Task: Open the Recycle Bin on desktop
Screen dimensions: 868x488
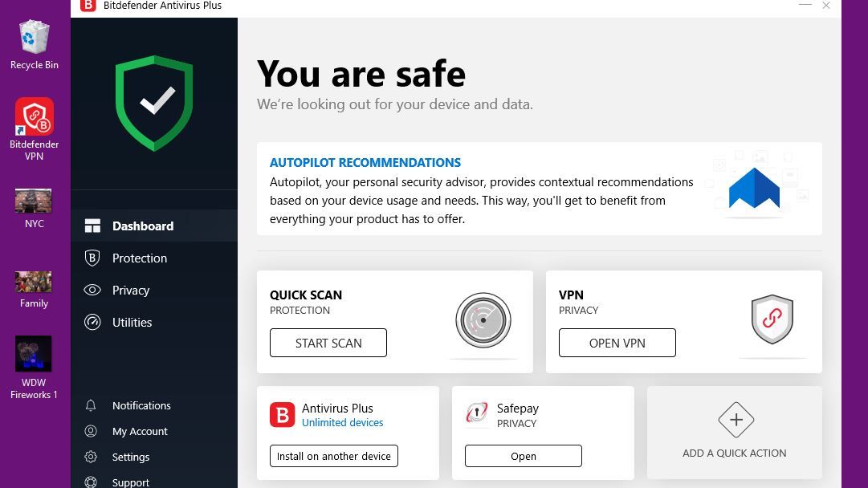Action: click(34, 38)
